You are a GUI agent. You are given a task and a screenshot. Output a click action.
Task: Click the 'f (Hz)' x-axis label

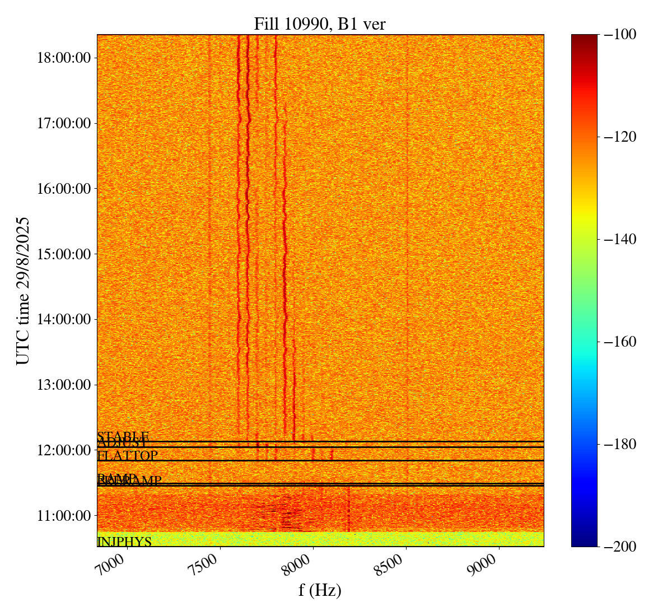tap(320, 590)
